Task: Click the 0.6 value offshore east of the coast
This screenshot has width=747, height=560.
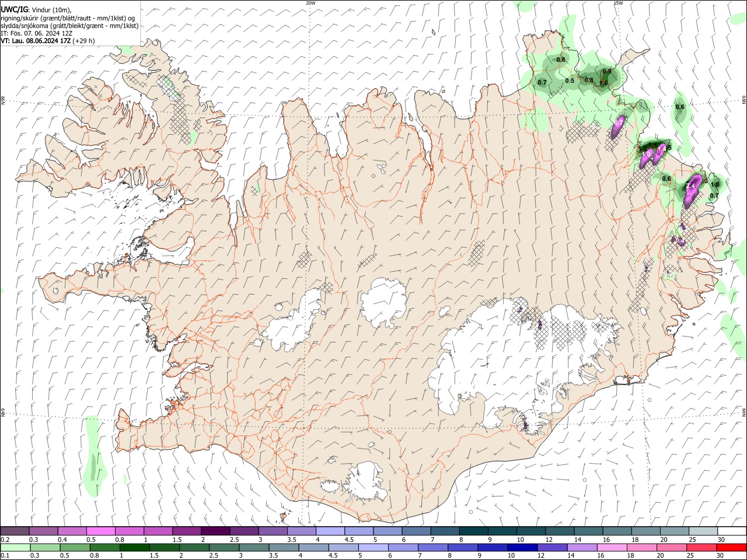Action: click(680, 107)
